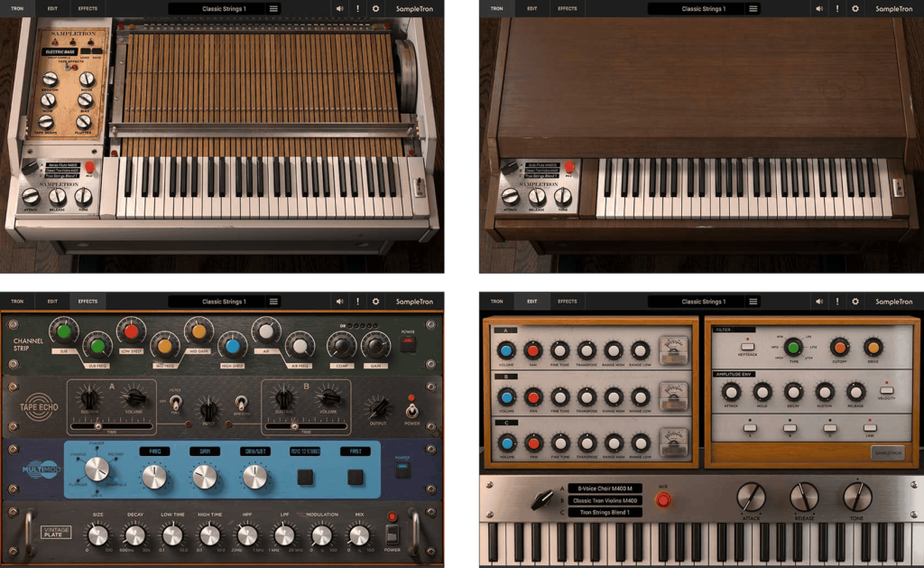Click red Mix button in open-lid Tron window
This screenshot has width=924, height=568.
(89, 167)
